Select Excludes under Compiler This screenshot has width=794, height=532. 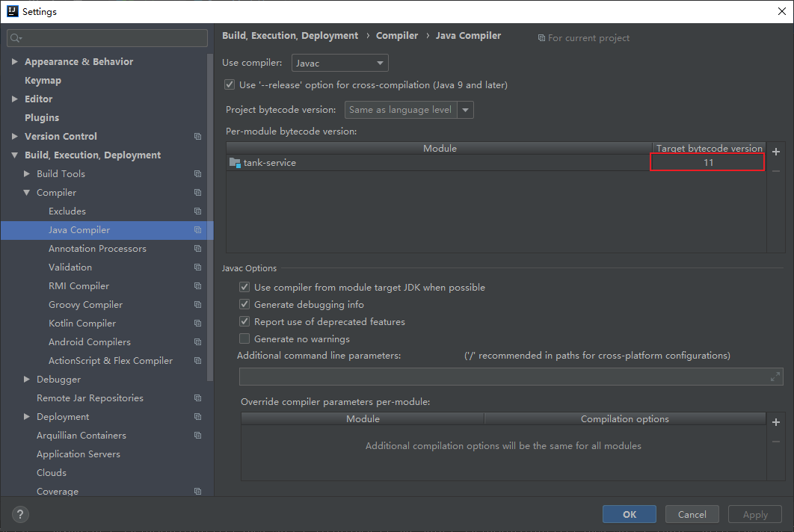coord(67,211)
